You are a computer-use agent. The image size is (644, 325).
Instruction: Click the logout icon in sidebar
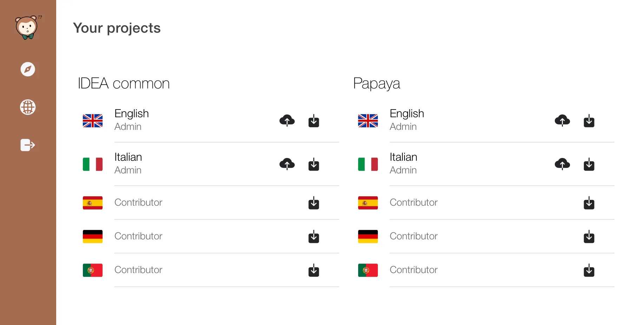pos(28,145)
